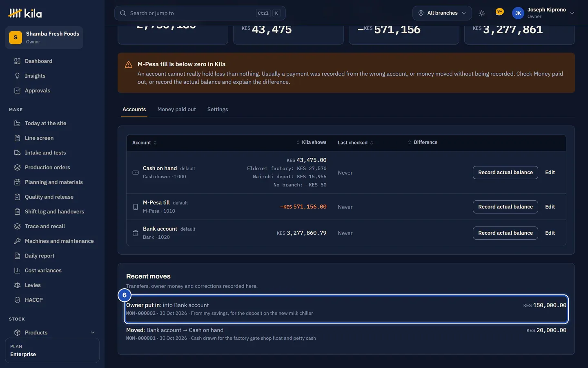Screen dimensions: 588x368
Task: Switch to the Accounts tab
Action: click(134, 110)
